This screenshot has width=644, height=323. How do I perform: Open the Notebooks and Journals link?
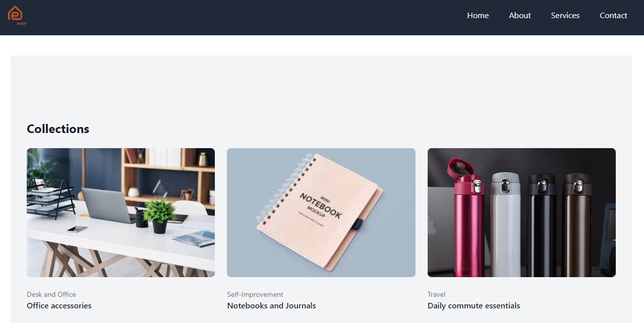point(271,306)
